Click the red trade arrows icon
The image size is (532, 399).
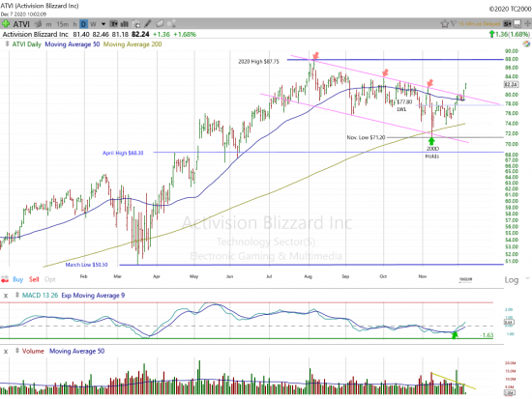point(5,279)
